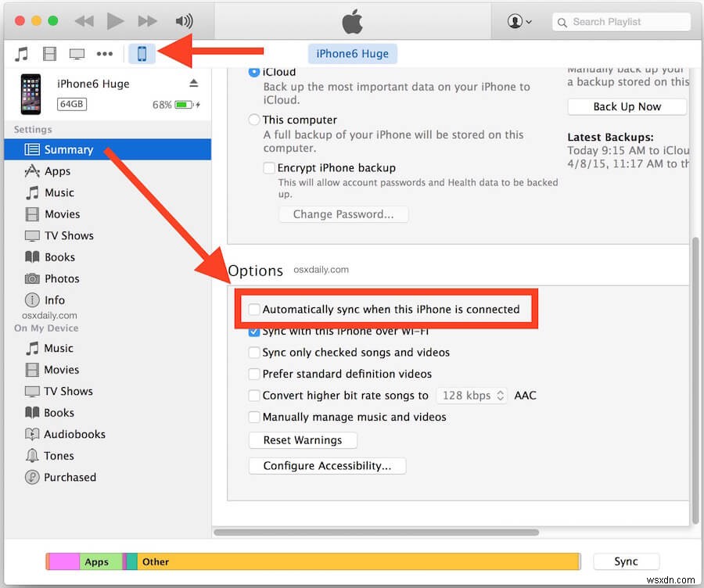Disable Sync with this iPhone over Wi-Fi
704x588 pixels.
(x=254, y=331)
